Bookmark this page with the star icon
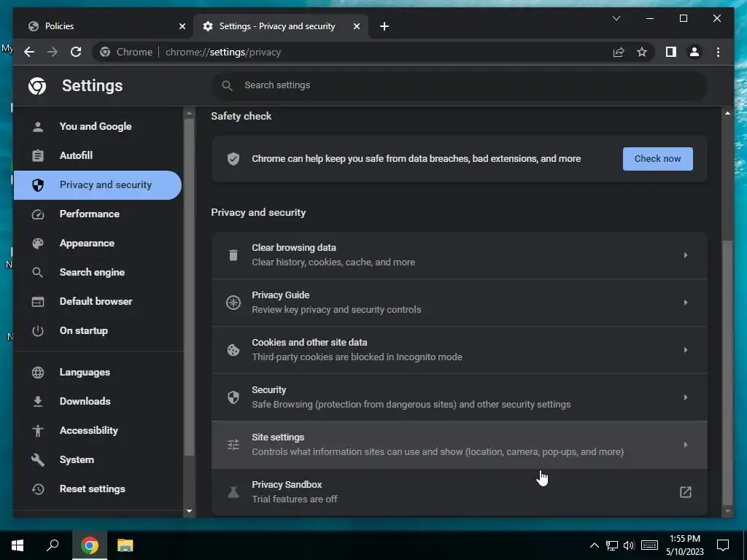The image size is (747, 560). (x=642, y=52)
